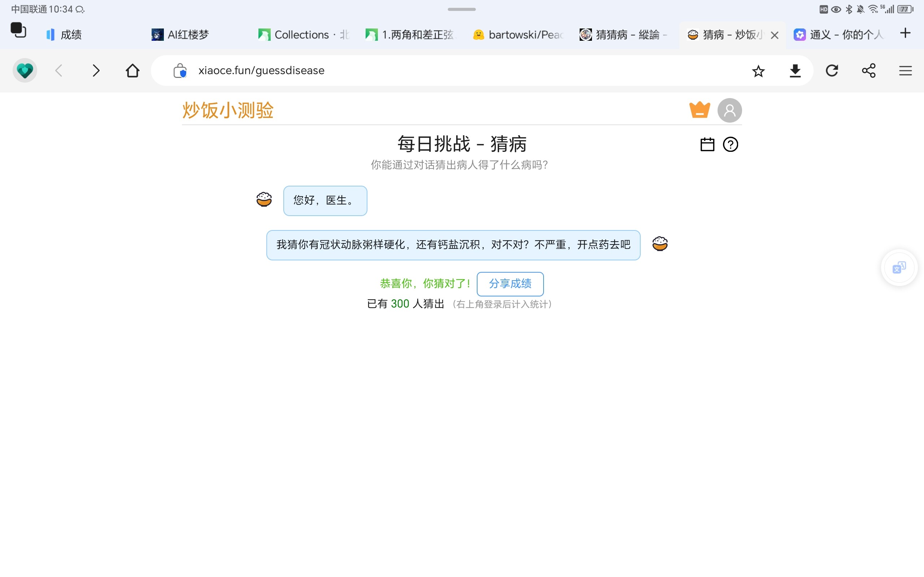924x577 pixels.
Task: Go to browser home page
Action: 132,71
